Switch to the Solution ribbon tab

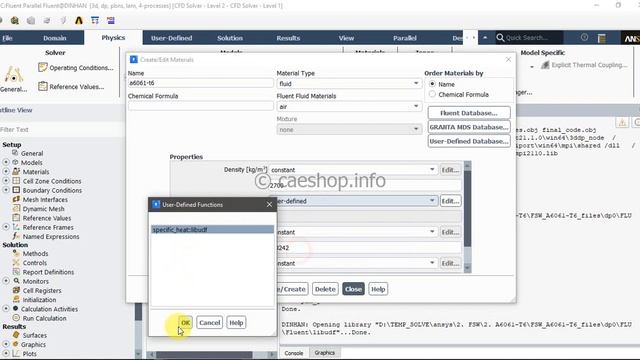click(230, 38)
